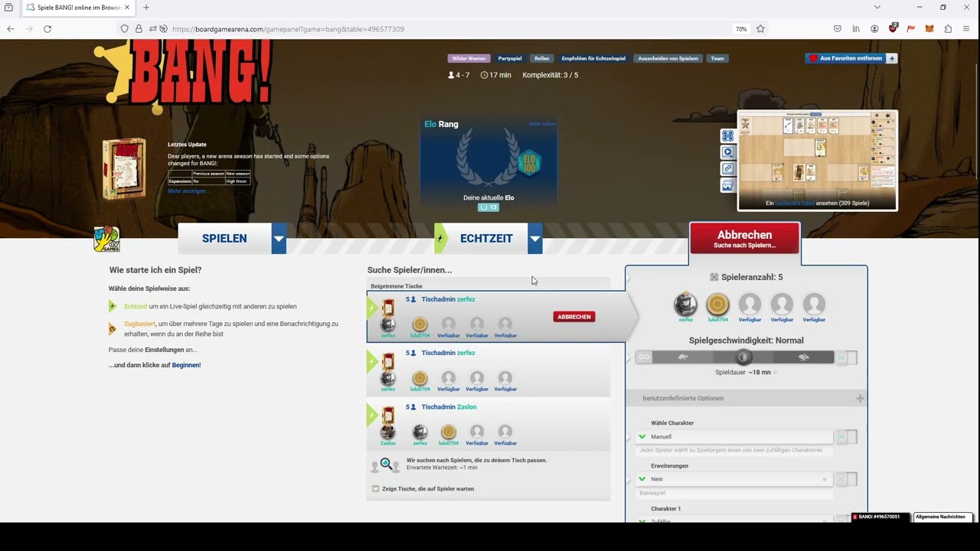Image resolution: width=980 pixels, height=551 pixels.
Task: Bookmark this page with the star icon
Action: (x=760, y=29)
